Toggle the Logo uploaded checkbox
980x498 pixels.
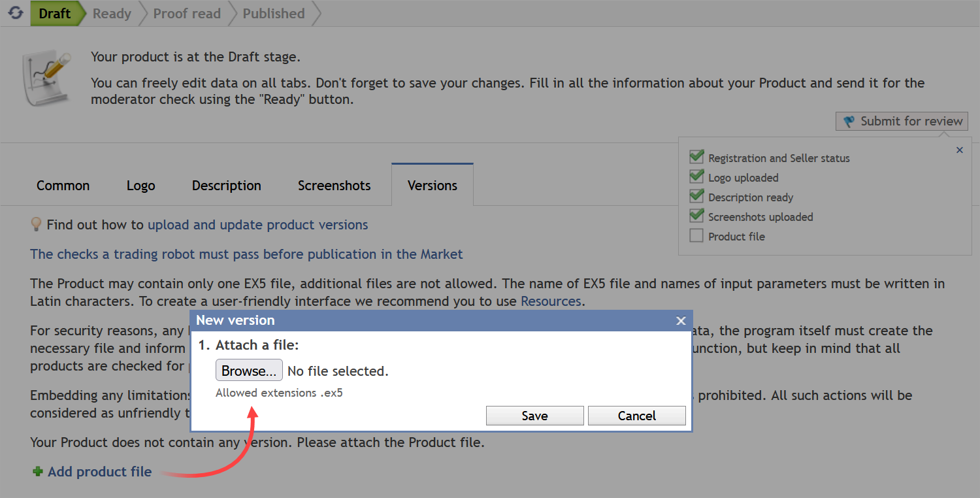[x=696, y=176]
